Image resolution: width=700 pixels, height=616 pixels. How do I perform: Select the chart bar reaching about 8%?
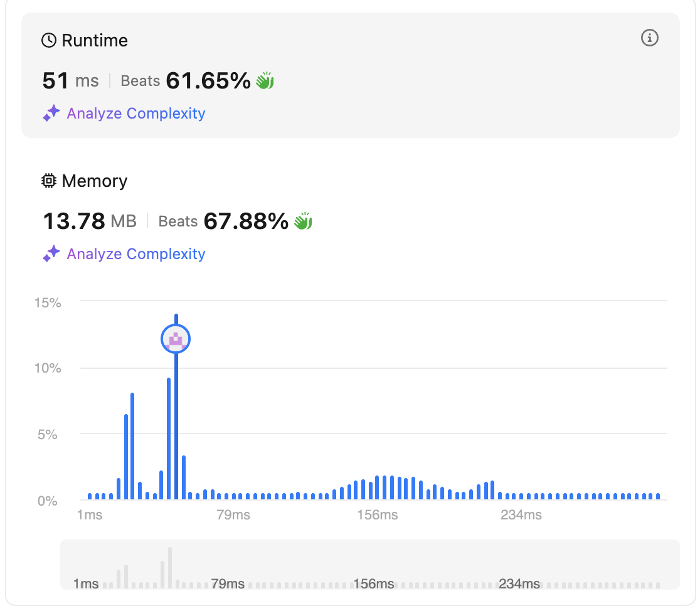[x=132, y=445]
